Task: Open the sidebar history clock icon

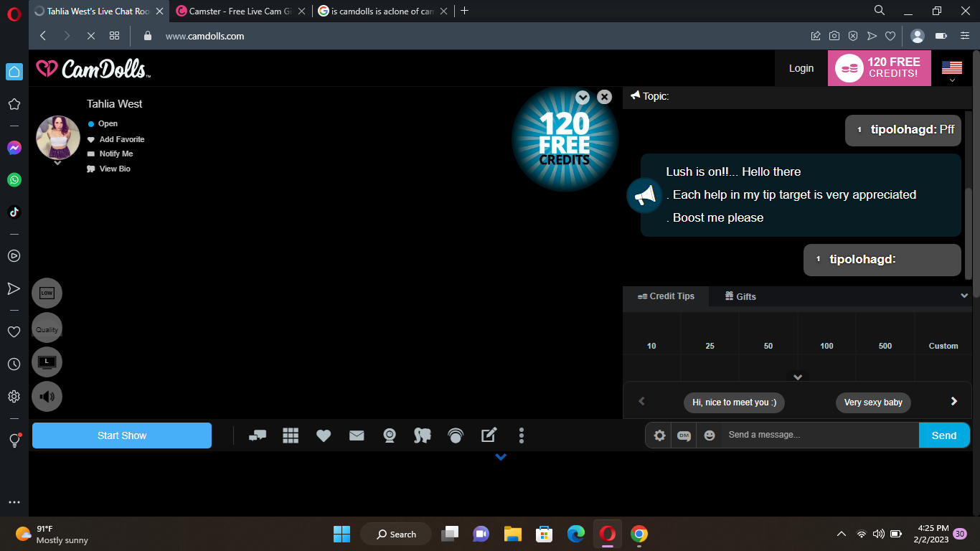Action: click(x=14, y=364)
